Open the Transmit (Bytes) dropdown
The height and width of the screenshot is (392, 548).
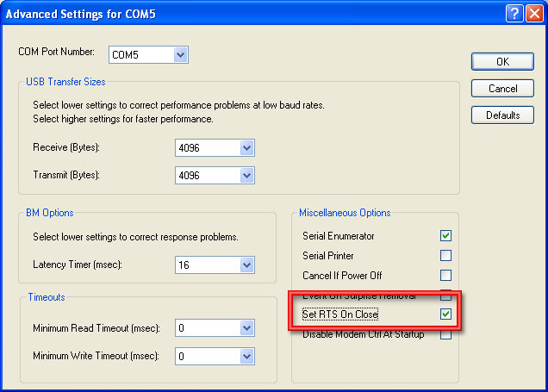(246, 176)
